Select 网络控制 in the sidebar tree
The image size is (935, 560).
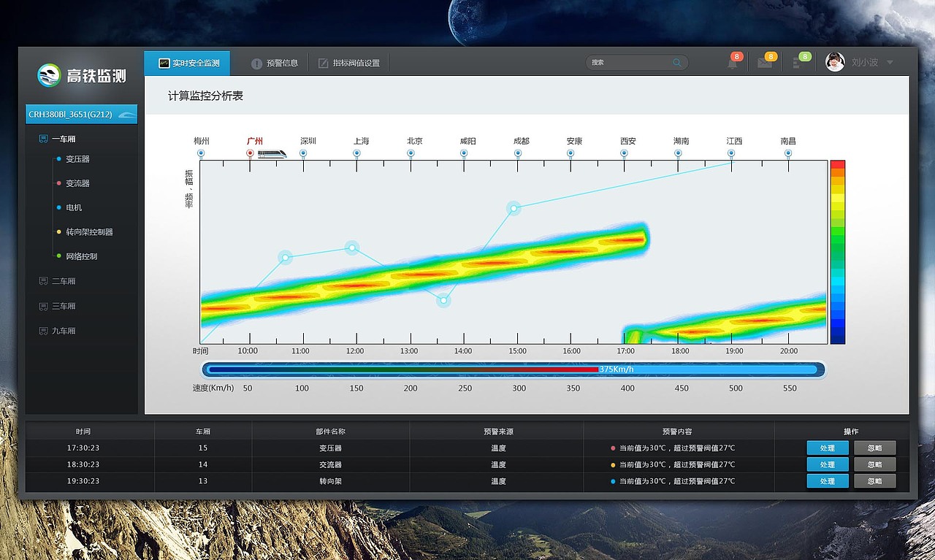(81, 256)
